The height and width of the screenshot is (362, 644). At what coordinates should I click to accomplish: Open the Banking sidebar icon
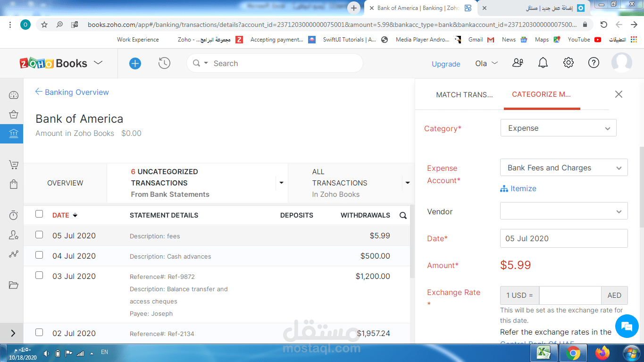click(x=14, y=134)
